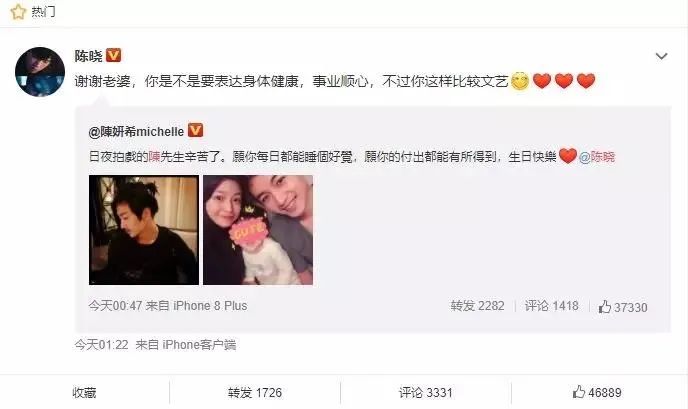Viewport: 688px width, 409px height.
Task: Click the verified V badge next to 陈晓
Action: click(x=114, y=55)
